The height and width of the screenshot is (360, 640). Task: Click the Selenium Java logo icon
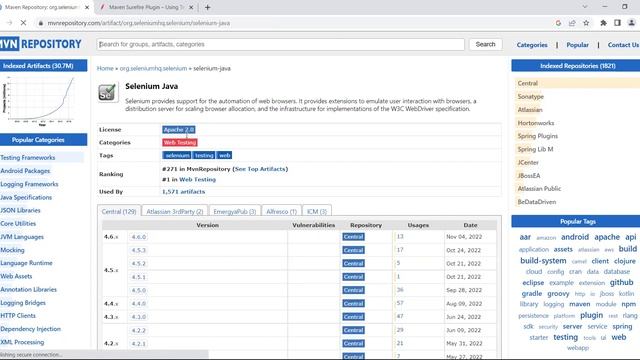pyautogui.click(x=108, y=92)
